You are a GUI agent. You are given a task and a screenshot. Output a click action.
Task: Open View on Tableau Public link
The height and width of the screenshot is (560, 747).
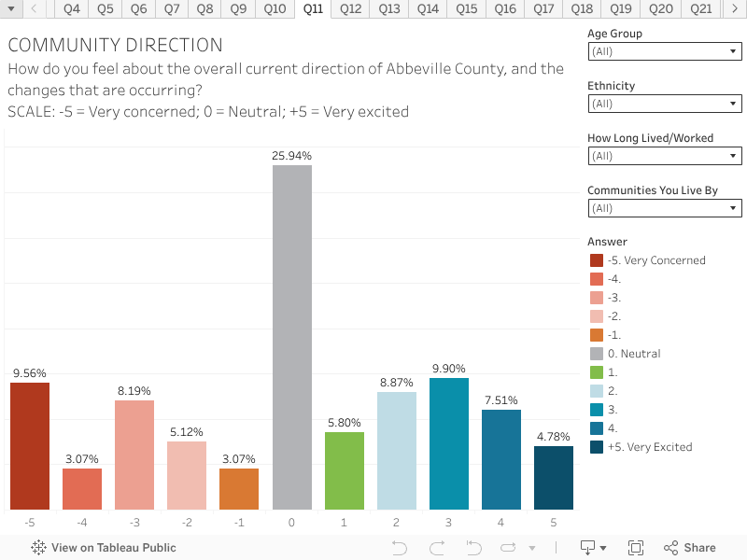104,548
